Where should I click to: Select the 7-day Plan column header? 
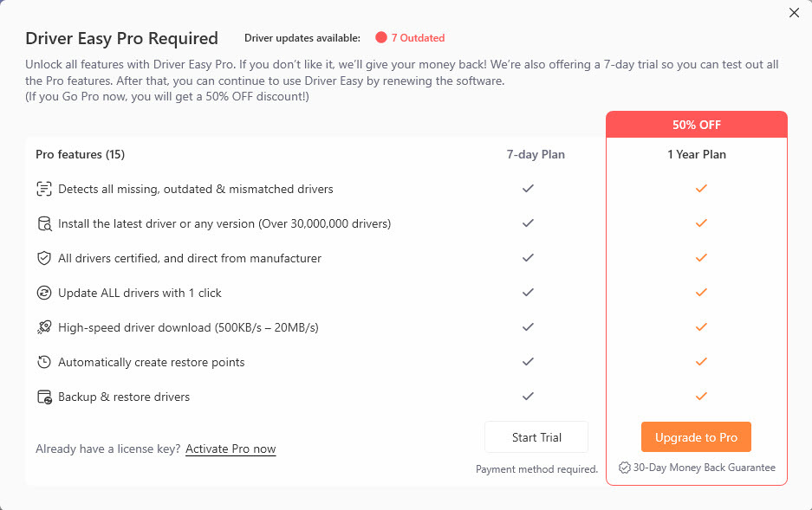536,154
